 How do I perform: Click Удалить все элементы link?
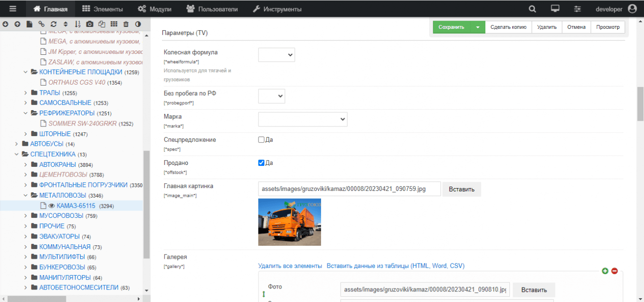click(x=290, y=266)
